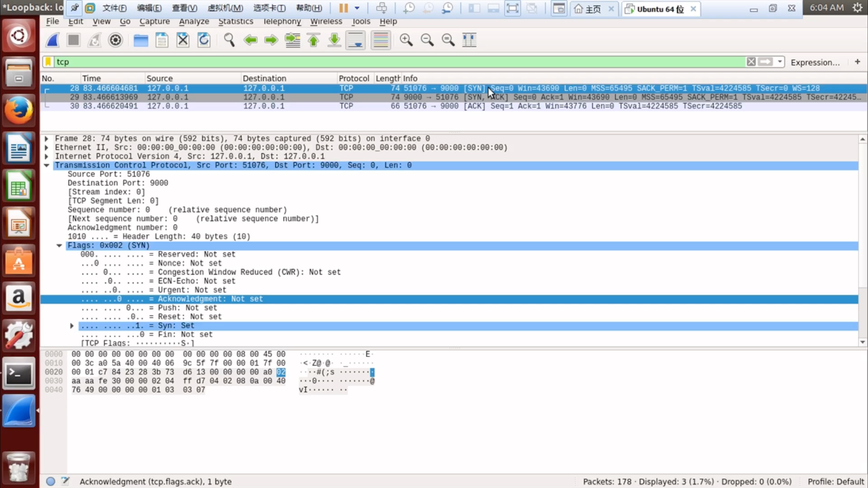This screenshot has width=868, height=488.
Task: Sort packets by Time column
Action: coord(113,78)
